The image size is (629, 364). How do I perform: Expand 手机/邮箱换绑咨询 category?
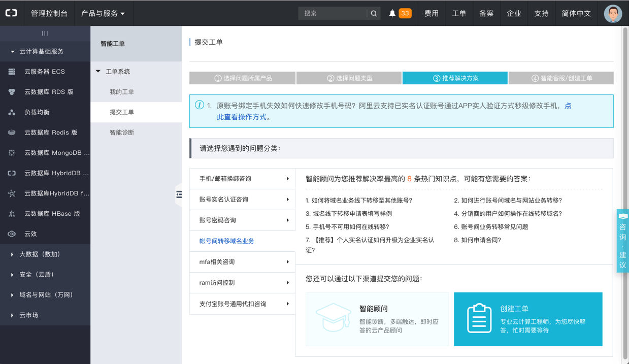click(242, 179)
